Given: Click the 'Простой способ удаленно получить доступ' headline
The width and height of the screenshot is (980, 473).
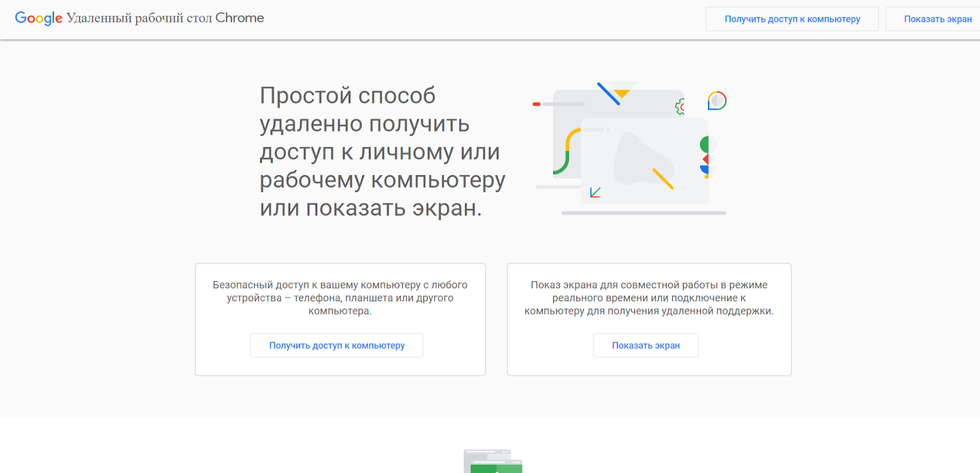Looking at the screenshot, I should click(382, 152).
